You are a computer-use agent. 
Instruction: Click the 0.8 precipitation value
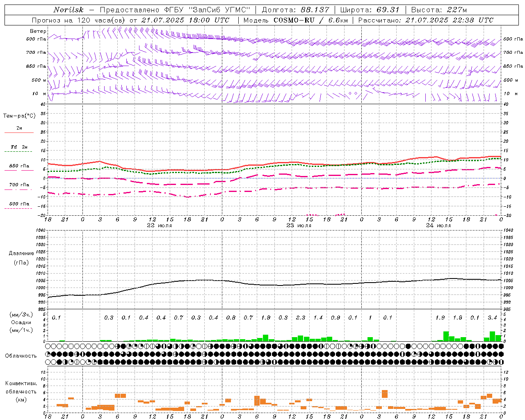point(231,317)
